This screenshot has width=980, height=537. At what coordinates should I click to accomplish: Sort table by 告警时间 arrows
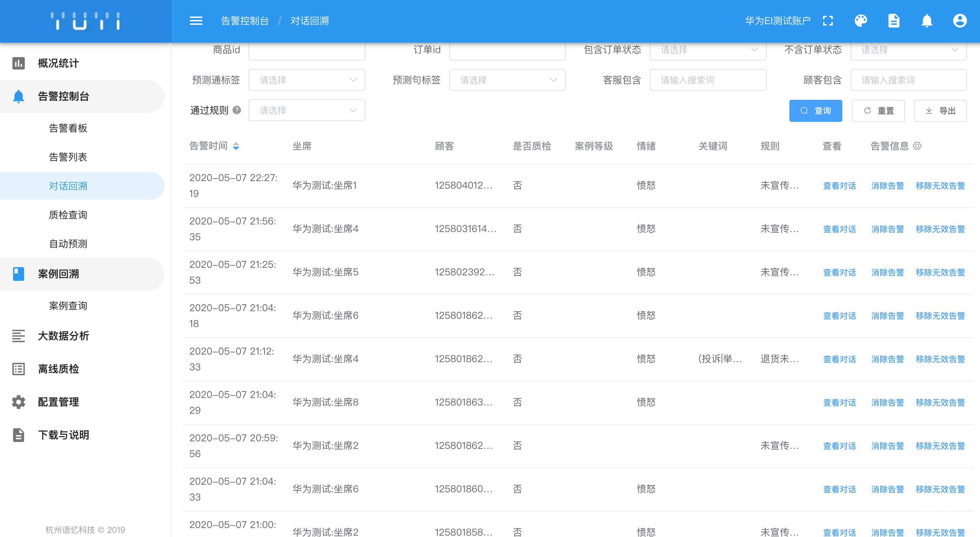[236, 146]
